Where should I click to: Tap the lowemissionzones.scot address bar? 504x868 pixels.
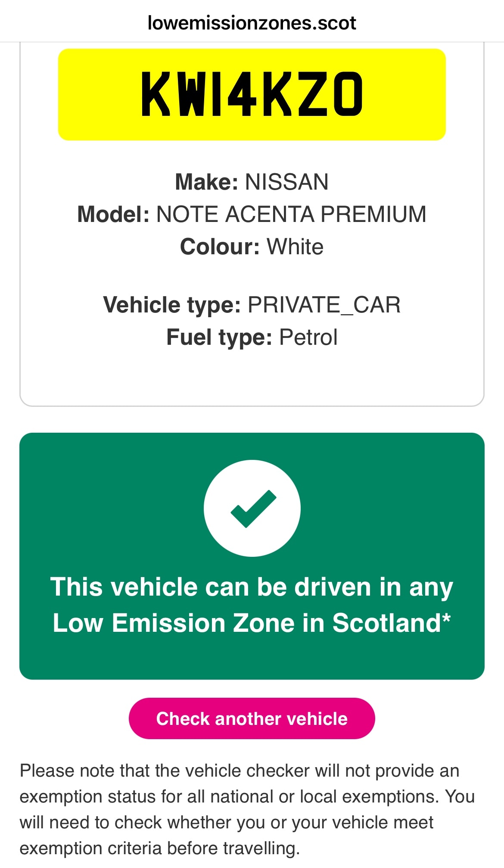[x=252, y=23]
